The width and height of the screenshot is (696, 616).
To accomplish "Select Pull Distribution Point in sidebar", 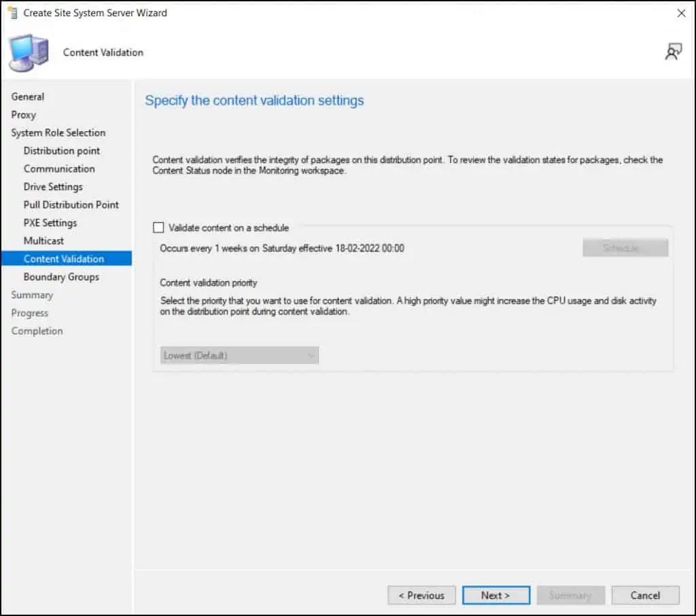I will click(x=71, y=204).
